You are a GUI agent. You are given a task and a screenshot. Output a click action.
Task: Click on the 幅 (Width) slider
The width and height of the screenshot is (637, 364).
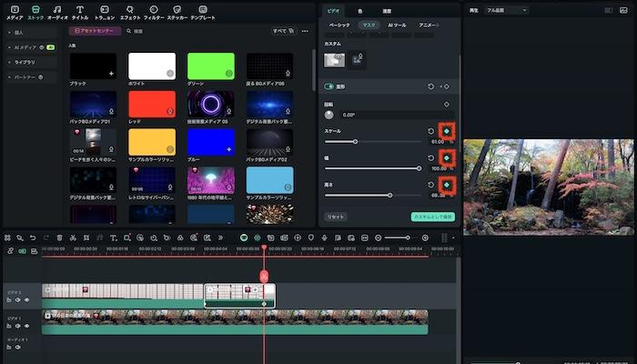373,168
